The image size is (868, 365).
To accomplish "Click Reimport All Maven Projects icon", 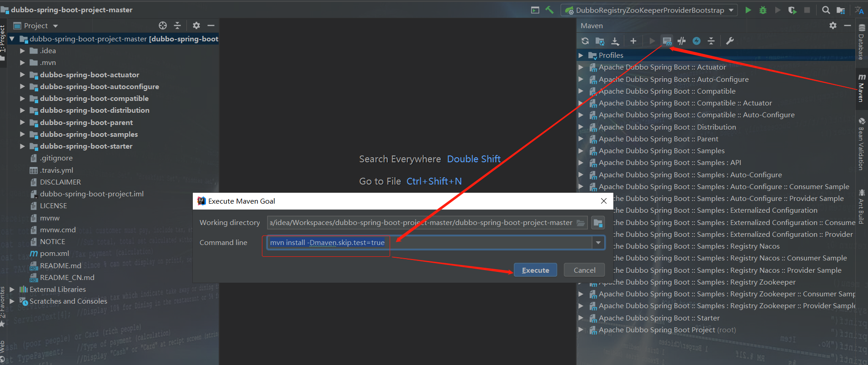I will pos(585,41).
